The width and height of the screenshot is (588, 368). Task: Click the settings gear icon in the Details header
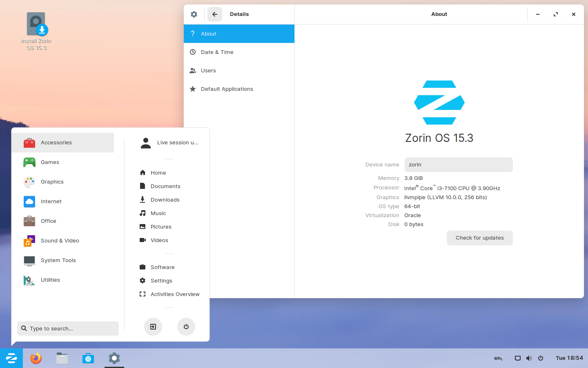coord(194,14)
